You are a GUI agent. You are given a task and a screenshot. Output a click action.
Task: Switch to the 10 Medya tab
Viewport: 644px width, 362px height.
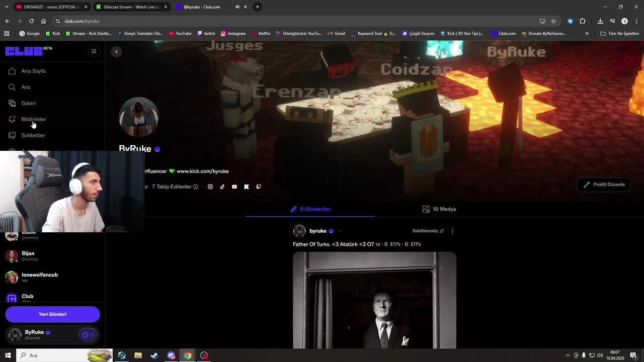tap(439, 209)
